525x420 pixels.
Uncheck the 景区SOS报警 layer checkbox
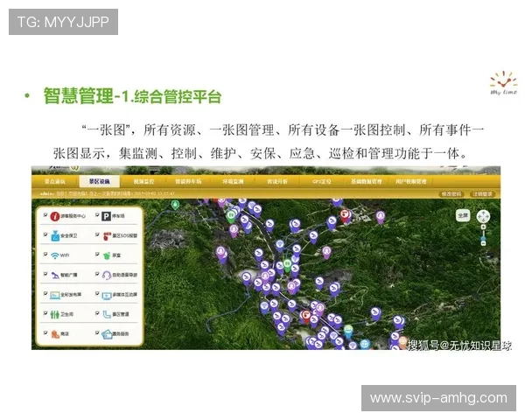[x=97, y=234]
